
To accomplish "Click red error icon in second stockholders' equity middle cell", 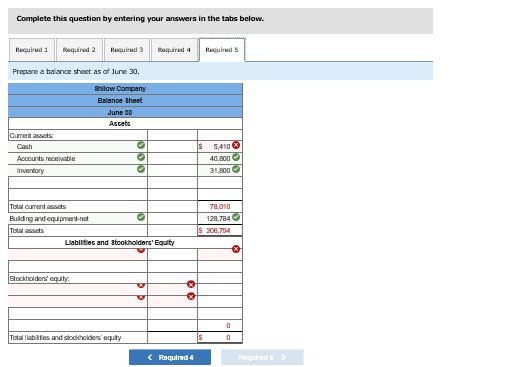I will 191,296.
